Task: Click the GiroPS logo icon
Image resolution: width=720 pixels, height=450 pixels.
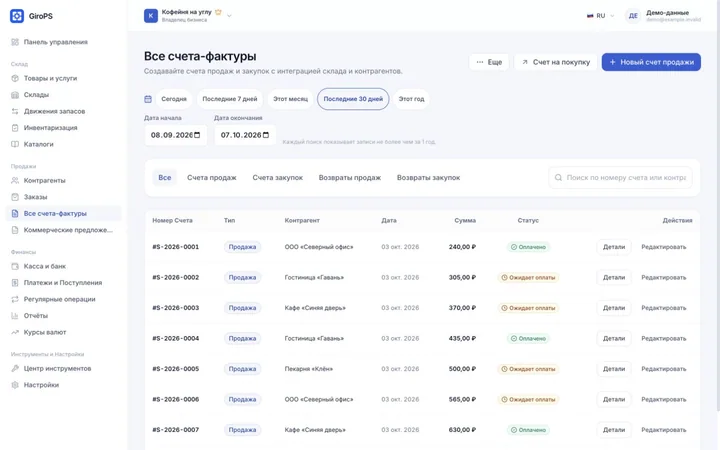Action: [x=17, y=16]
